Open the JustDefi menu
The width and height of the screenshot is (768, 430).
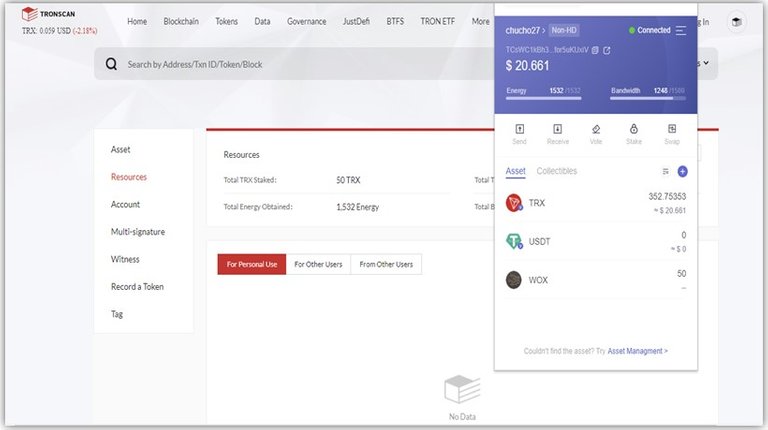pyautogui.click(x=356, y=22)
